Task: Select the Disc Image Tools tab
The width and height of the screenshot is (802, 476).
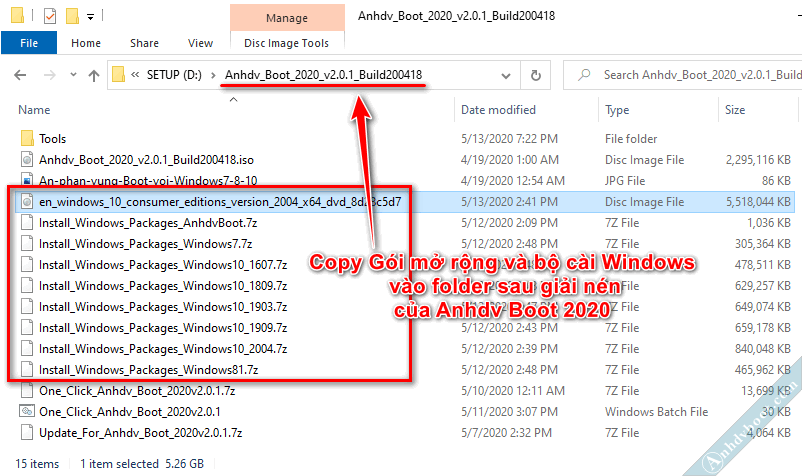Action: (286, 43)
